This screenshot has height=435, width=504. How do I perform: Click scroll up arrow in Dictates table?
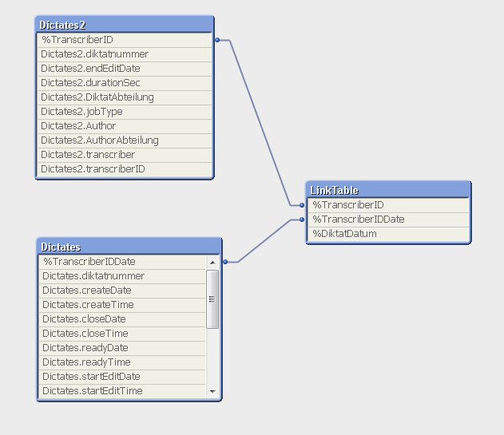212,263
